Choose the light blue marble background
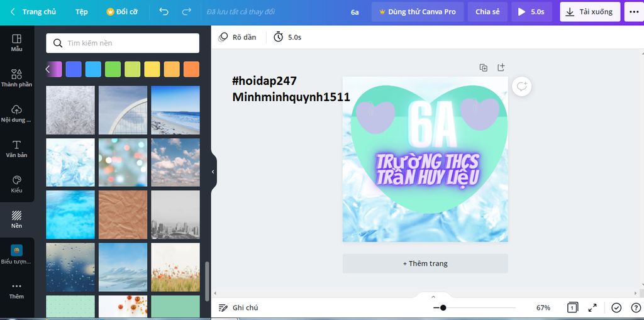644x320 pixels. (70, 162)
